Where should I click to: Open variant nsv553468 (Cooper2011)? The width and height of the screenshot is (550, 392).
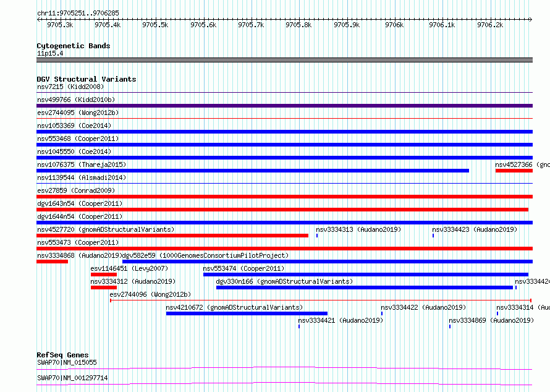tap(78, 138)
